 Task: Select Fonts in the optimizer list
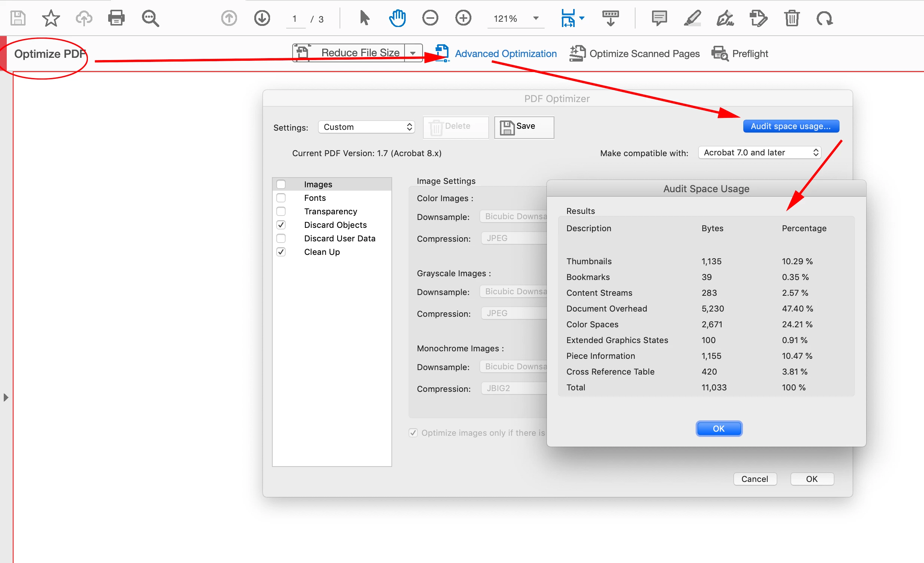click(315, 198)
